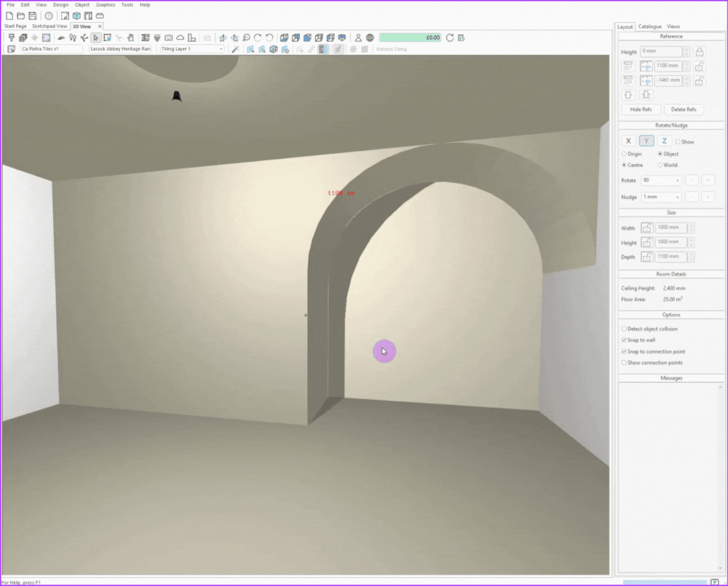
Task: Select the arrow pointer tool
Action: pyautogui.click(x=96, y=38)
